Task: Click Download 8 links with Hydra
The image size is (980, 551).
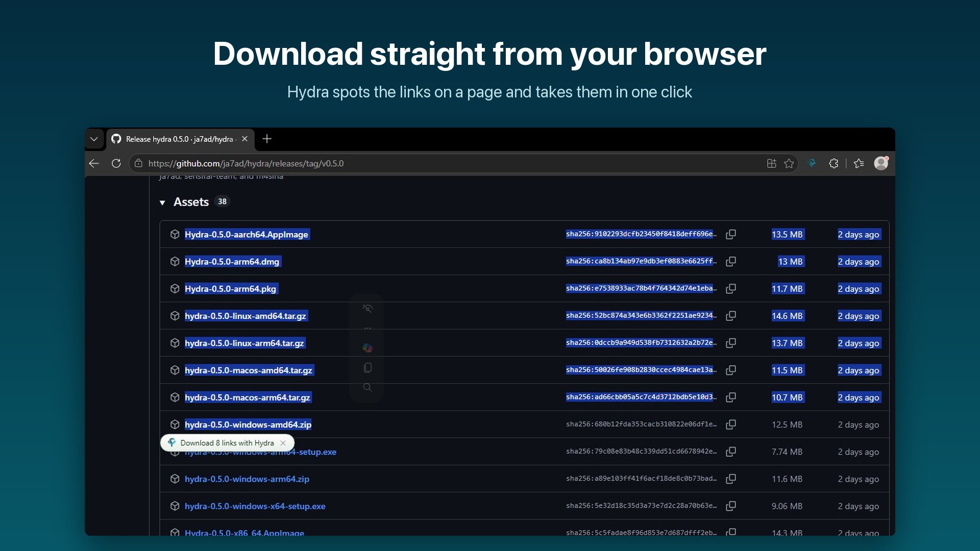Action: pos(227,443)
